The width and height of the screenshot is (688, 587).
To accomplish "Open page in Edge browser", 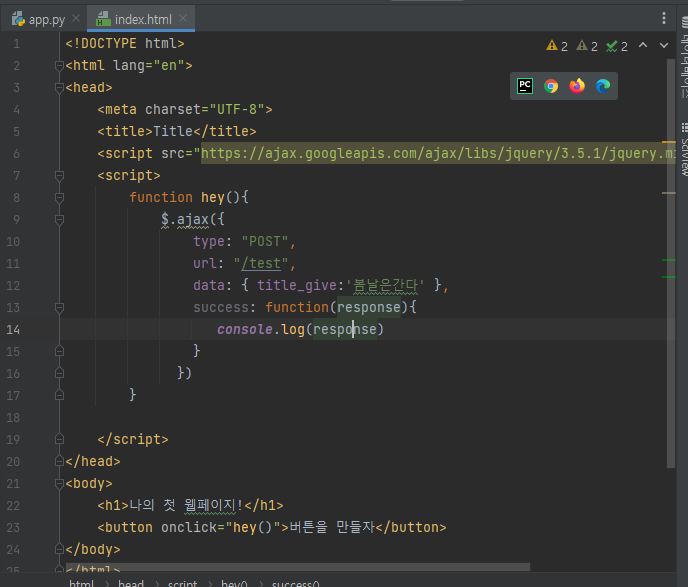I will pyautogui.click(x=603, y=86).
